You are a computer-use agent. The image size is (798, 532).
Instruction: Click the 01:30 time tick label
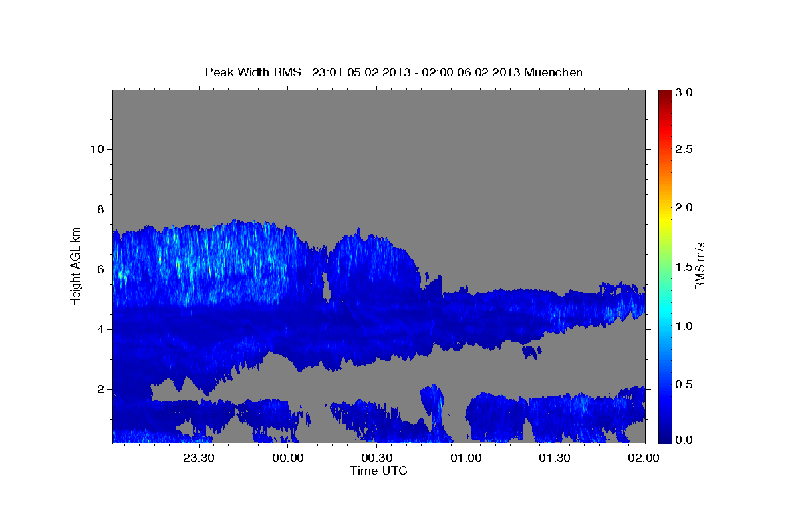pyautogui.click(x=555, y=458)
